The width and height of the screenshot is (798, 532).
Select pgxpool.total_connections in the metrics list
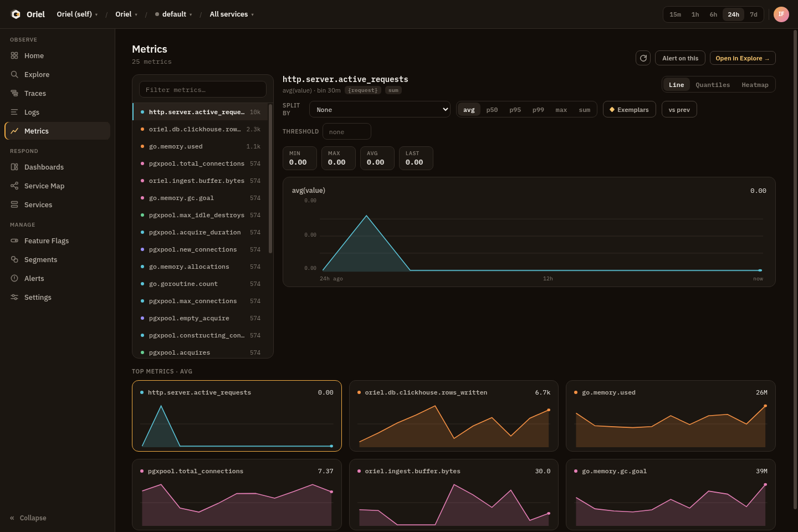click(x=201, y=163)
